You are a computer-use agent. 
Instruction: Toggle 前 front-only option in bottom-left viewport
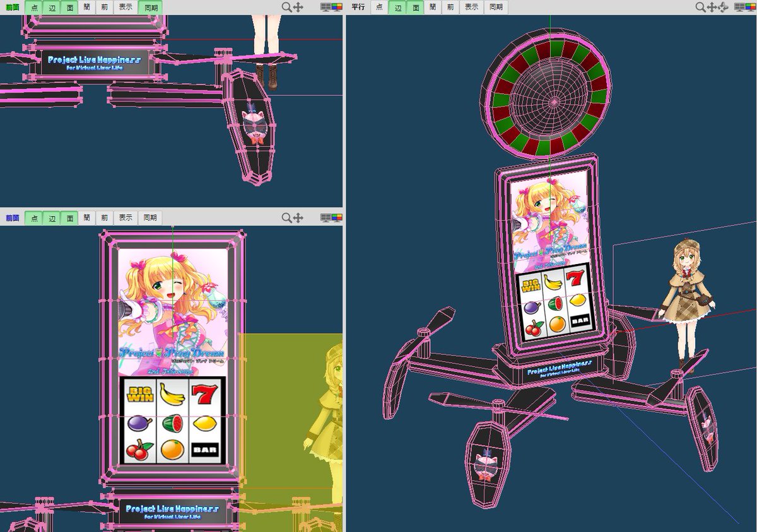[x=103, y=218]
